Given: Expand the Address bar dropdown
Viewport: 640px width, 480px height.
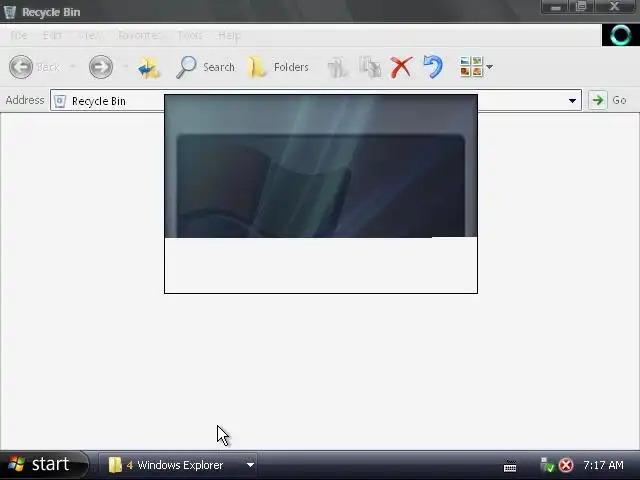Looking at the screenshot, I should (572, 100).
